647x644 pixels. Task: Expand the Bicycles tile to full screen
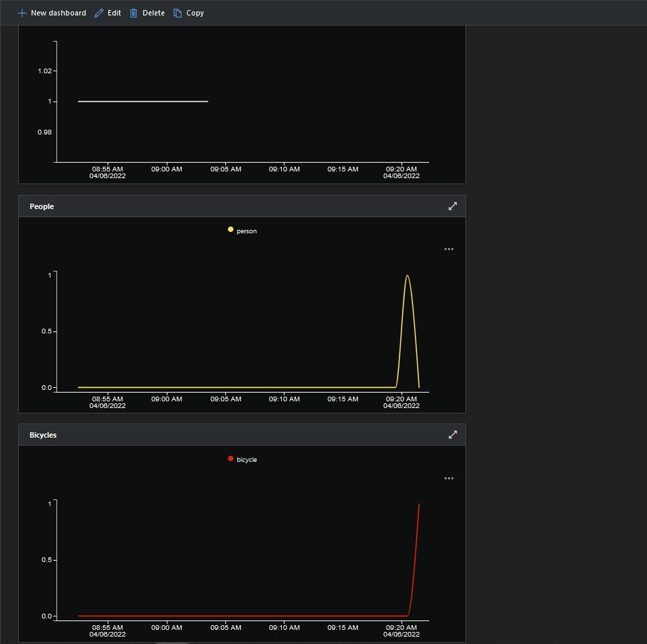tap(453, 435)
